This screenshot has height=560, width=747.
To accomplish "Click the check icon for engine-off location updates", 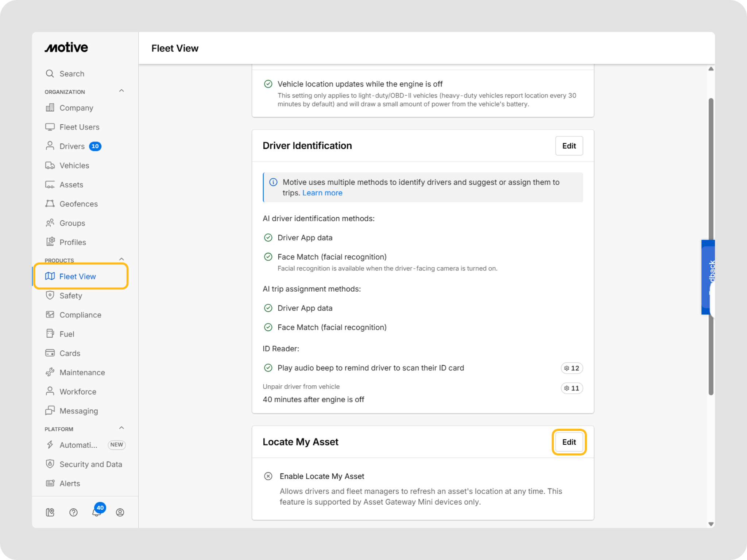I will click(268, 84).
